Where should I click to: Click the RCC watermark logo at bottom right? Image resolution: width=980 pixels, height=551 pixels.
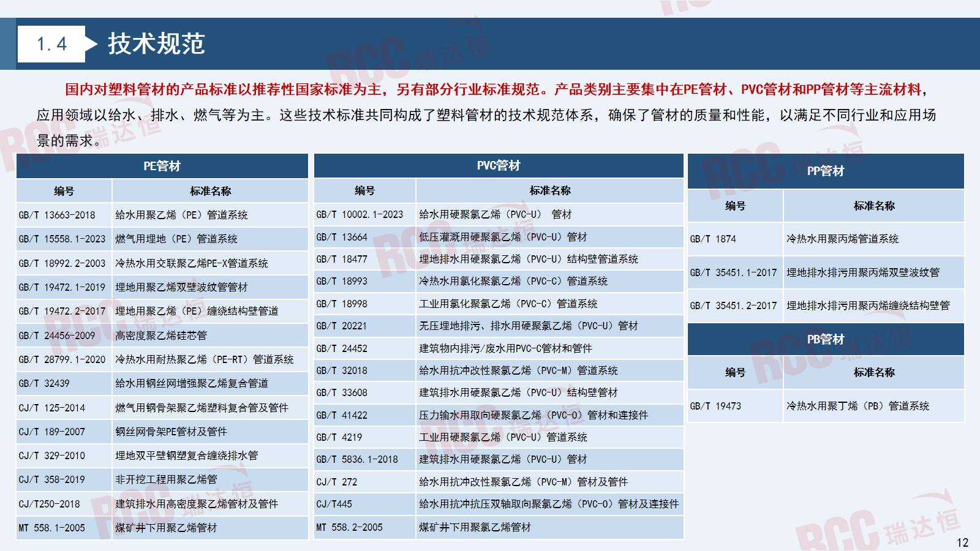pos(877,527)
